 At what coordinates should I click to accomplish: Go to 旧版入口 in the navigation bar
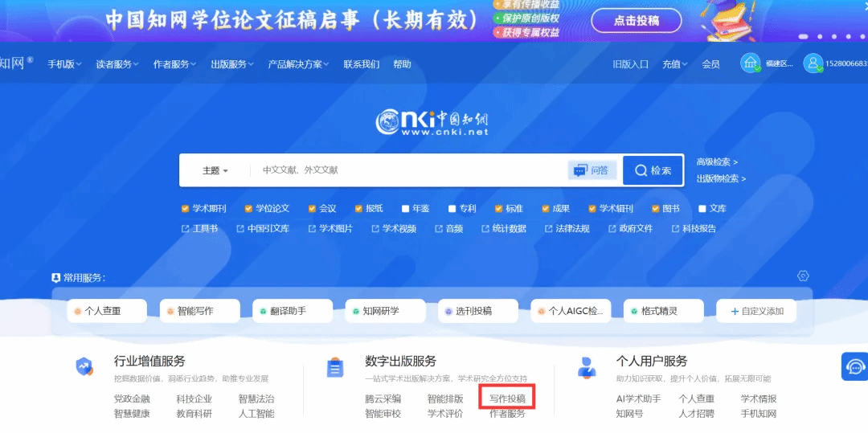pos(631,64)
